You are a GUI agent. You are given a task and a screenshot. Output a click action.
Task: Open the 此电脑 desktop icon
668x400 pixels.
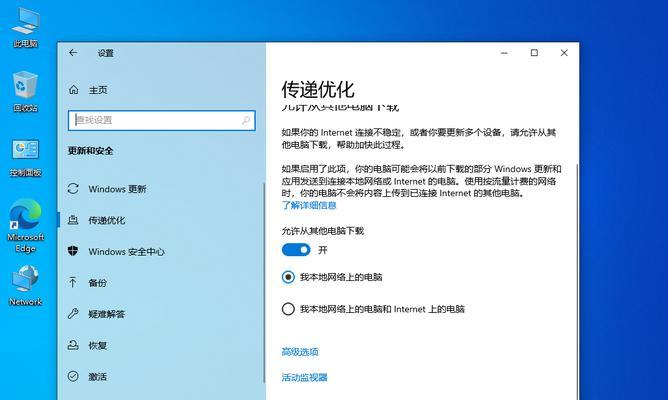[x=25, y=26]
